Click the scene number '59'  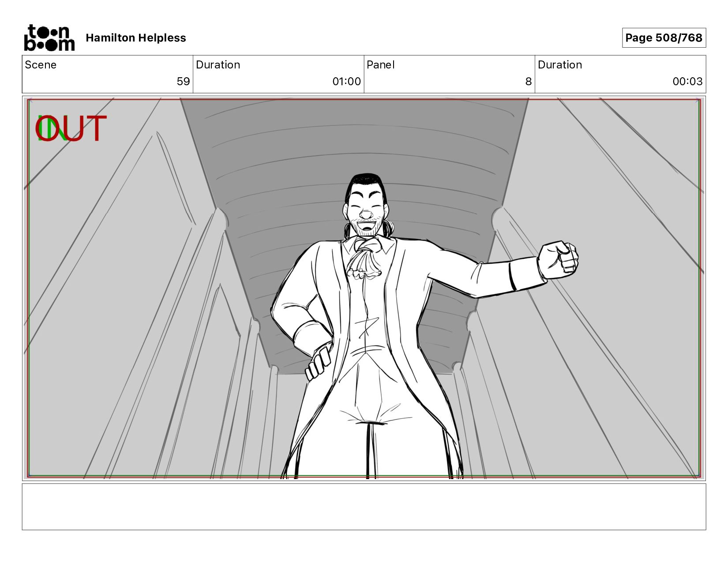183,81
